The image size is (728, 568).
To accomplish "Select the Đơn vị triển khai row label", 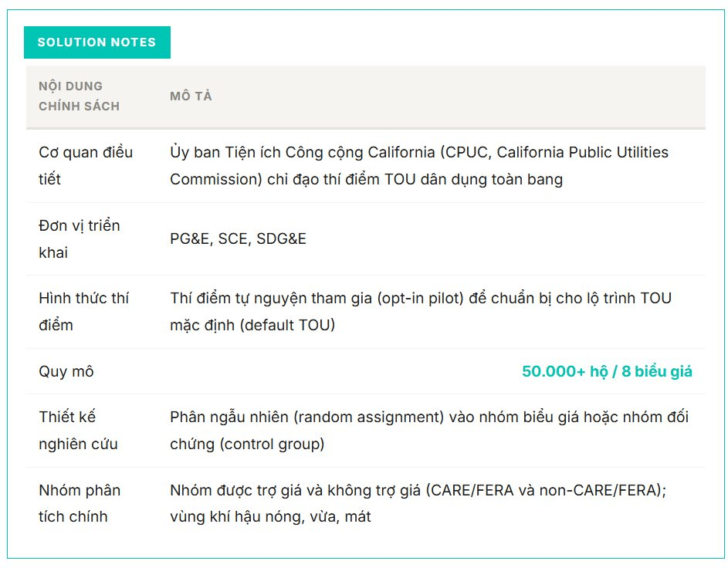I will click(x=80, y=239).
